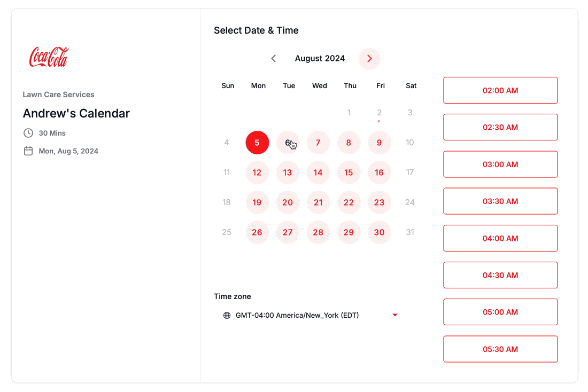Expand GMT-04:00 America/New_York time zone selector
Image resolution: width=588 pixels, height=392 pixels.
click(x=311, y=315)
